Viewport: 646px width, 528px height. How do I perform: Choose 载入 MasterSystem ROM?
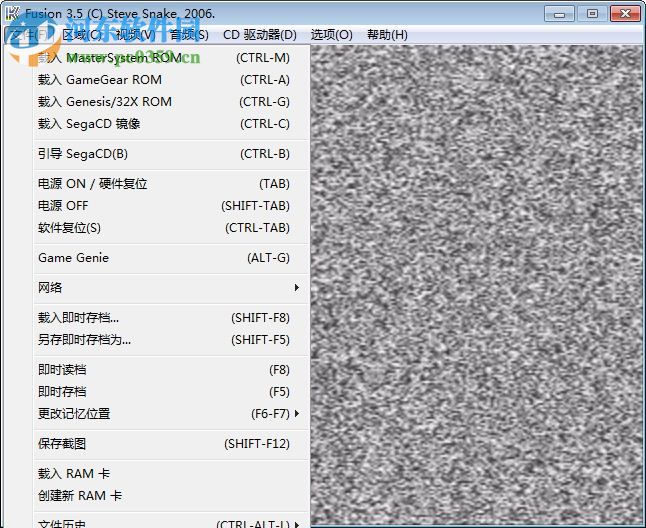pyautogui.click(x=171, y=58)
